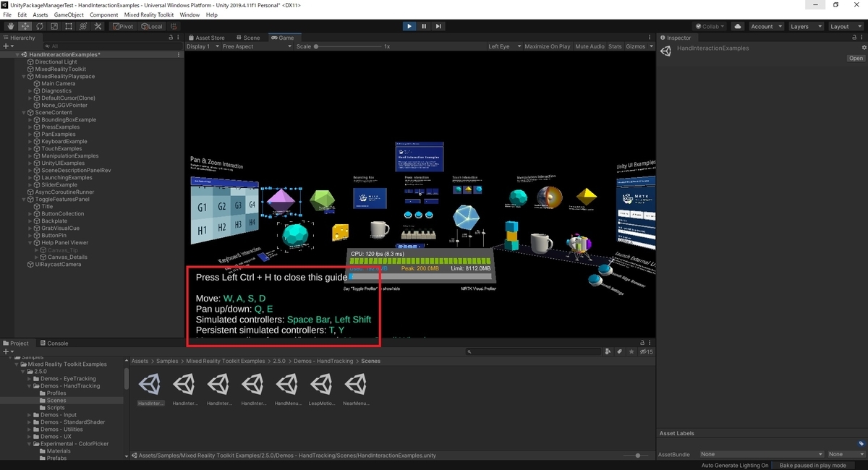This screenshot has height=470, width=868.
Task: Open the File menu
Action: point(7,14)
